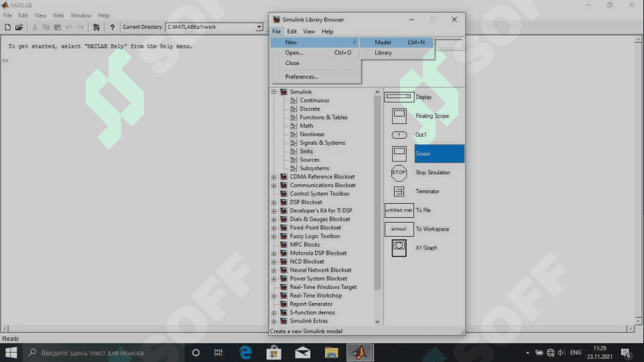Open the Window menu in MATLAB window
This screenshot has height=362, width=644.
(80, 15)
